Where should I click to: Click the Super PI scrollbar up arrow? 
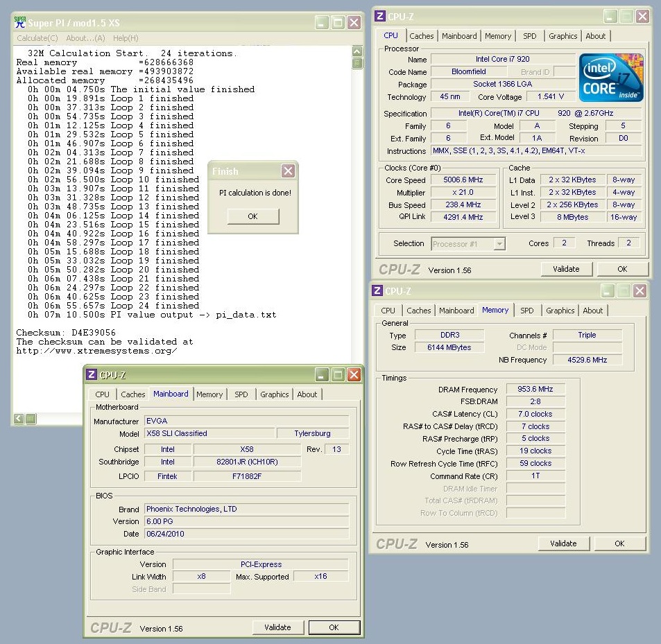[358, 51]
